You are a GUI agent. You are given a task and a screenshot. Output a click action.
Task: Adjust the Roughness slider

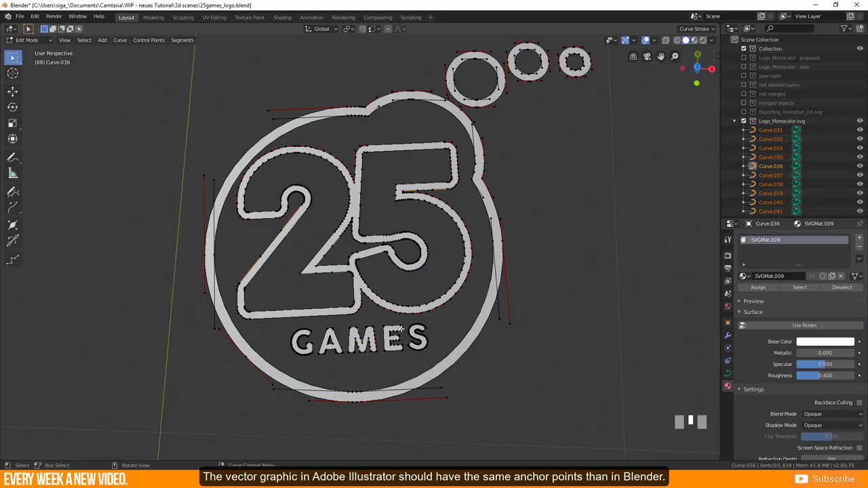[825, 375]
